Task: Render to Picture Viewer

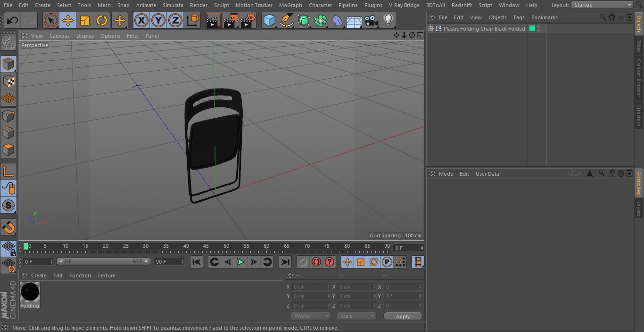Action: click(x=231, y=21)
